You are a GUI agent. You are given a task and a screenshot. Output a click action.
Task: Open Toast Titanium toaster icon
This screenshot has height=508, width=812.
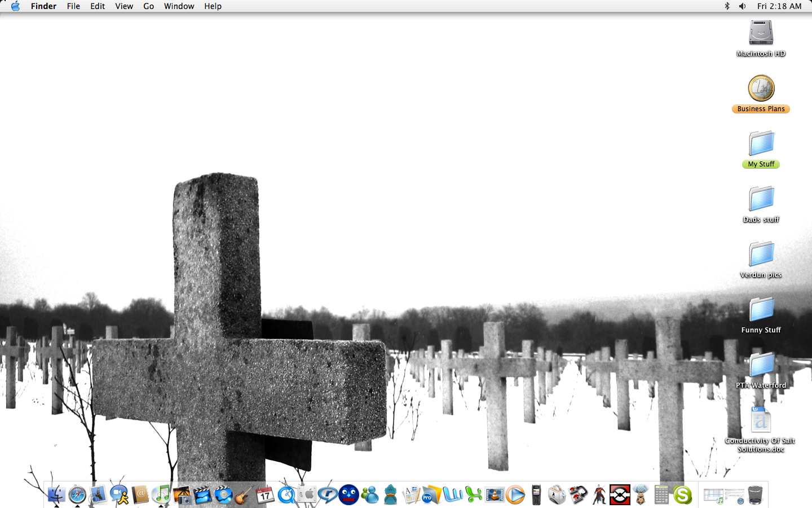pyautogui.click(x=557, y=495)
